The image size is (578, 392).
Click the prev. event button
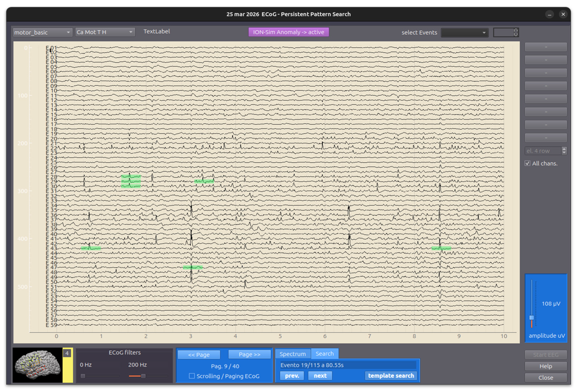click(292, 376)
